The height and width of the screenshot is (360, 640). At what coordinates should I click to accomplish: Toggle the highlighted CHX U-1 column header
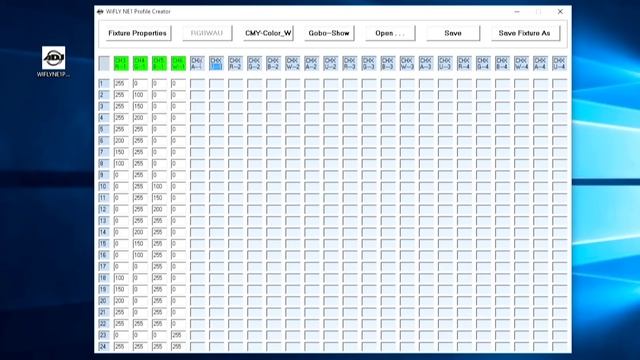click(216, 63)
